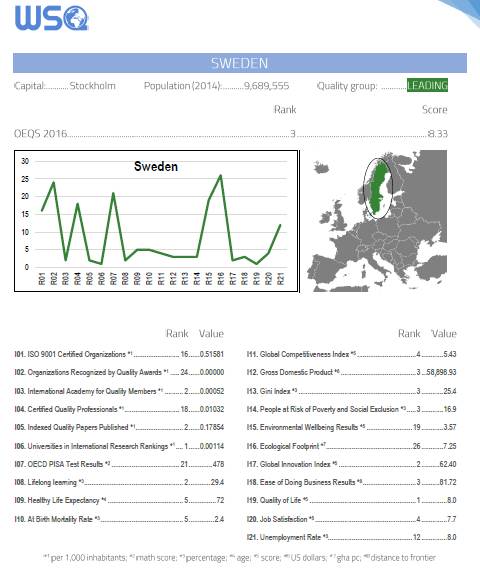
Task: Click the R16 axis label on the chart
Action: 220,278
